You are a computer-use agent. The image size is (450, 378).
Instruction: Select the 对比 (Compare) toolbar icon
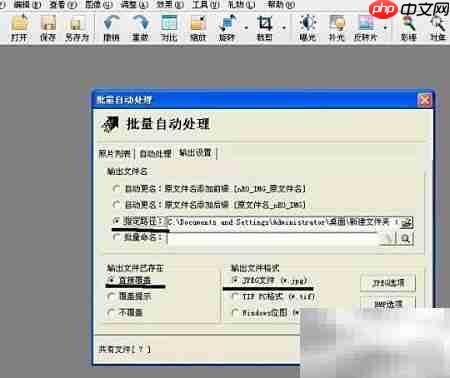coord(169,28)
